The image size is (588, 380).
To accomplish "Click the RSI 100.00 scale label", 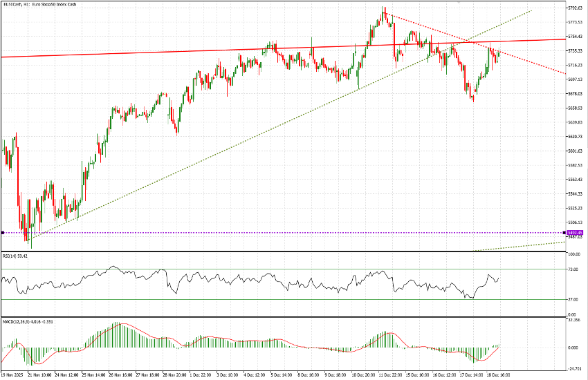I will click(x=573, y=255).
